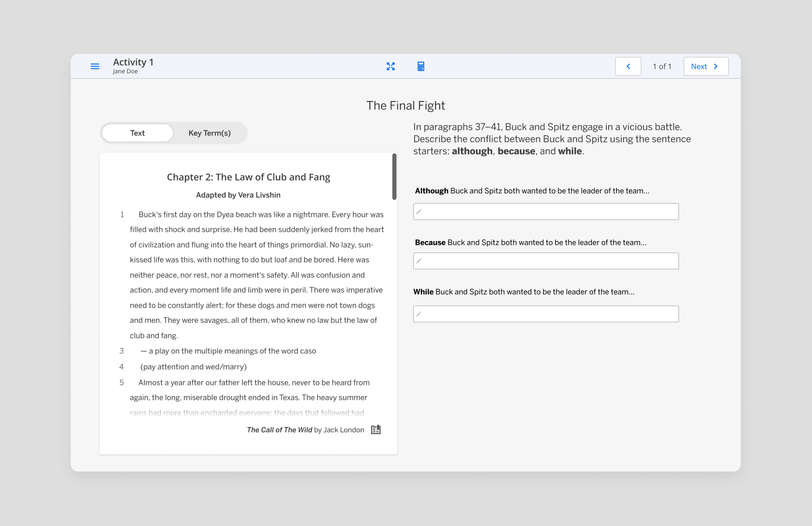Switch to the Key Term(s) tab
The height and width of the screenshot is (526, 812).
(x=209, y=133)
